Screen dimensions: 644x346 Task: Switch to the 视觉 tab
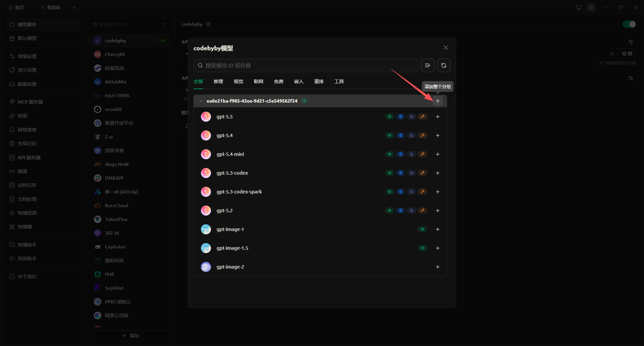pos(238,81)
